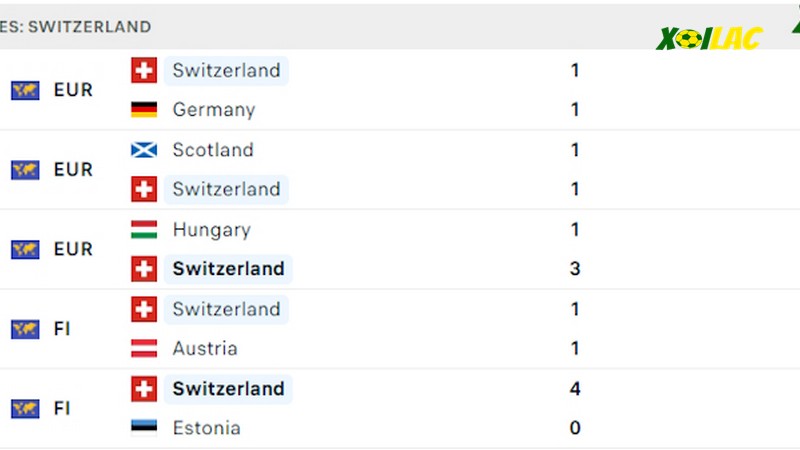The height and width of the screenshot is (450, 800).
Task: Open the Germany team link
Action: point(214,110)
